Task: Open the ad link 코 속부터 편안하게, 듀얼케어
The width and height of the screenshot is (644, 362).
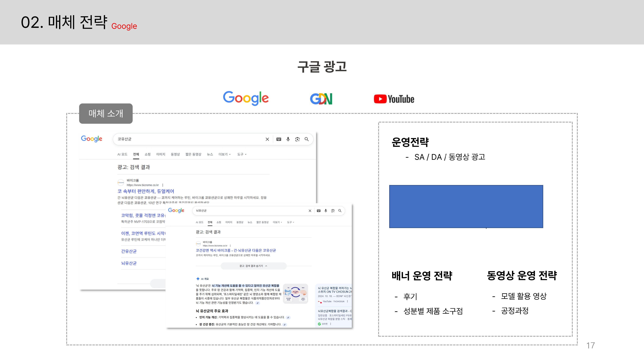Action: pyautogui.click(x=146, y=191)
